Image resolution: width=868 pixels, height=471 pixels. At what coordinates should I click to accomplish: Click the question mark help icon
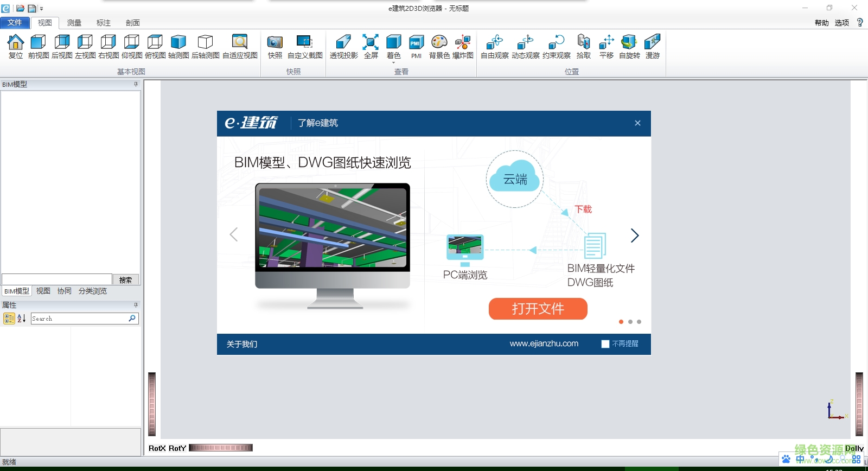[x=860, y=22]
